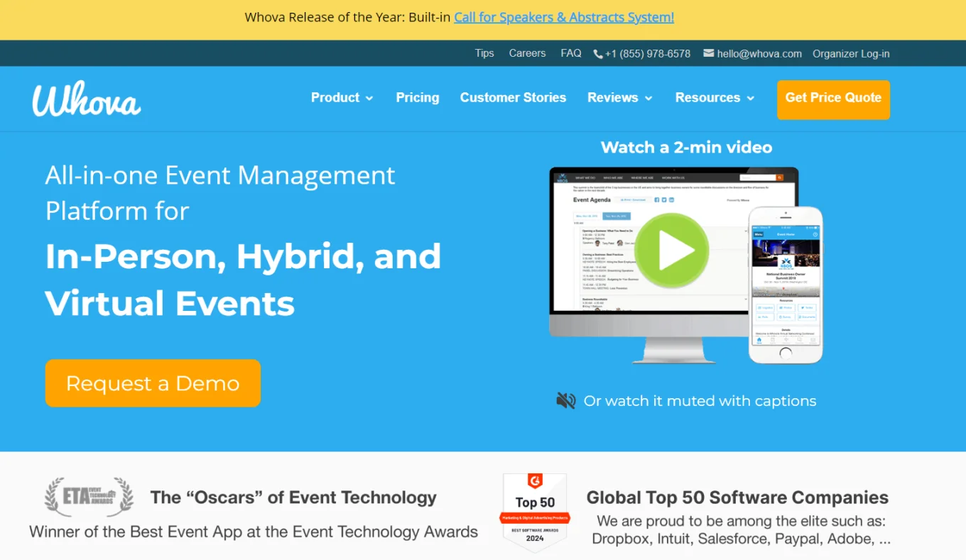
Task: Expand the Reviews dropdown menu
Action: tap(619, 98)
